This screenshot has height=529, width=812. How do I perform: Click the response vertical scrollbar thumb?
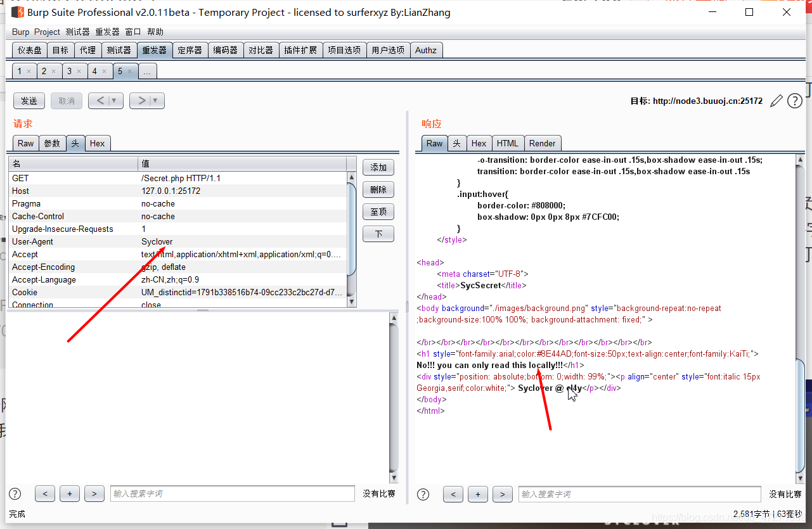tap(800, 414)
